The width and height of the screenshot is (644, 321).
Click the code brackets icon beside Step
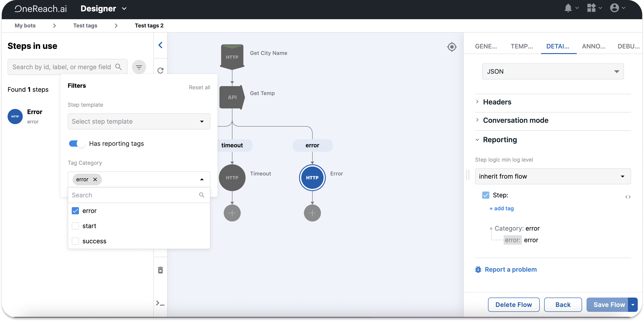click(628, 197)
